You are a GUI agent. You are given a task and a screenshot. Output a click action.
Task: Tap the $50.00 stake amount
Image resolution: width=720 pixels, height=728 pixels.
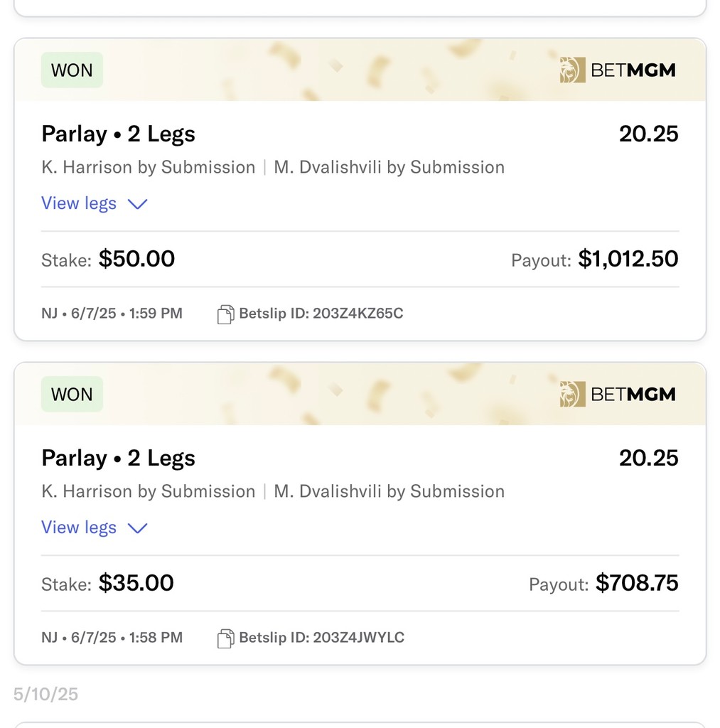click(136, 259)
